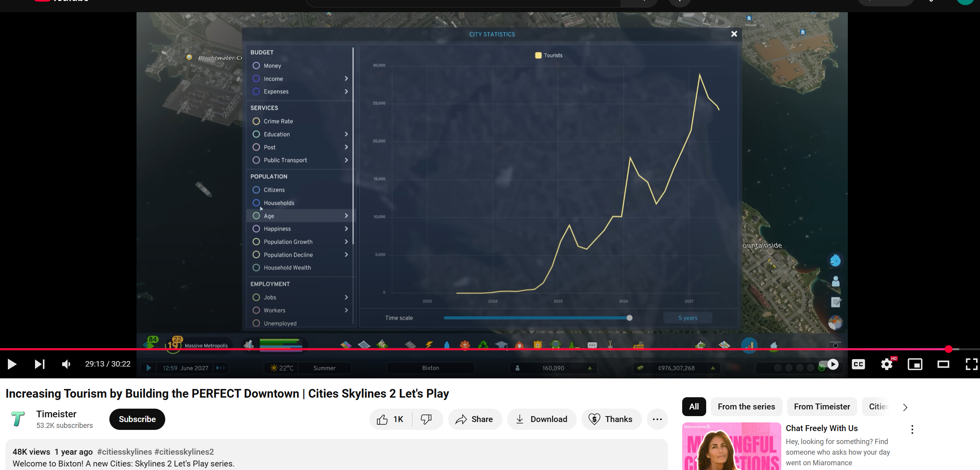Enable theater mode view

[x=943, y=364]
